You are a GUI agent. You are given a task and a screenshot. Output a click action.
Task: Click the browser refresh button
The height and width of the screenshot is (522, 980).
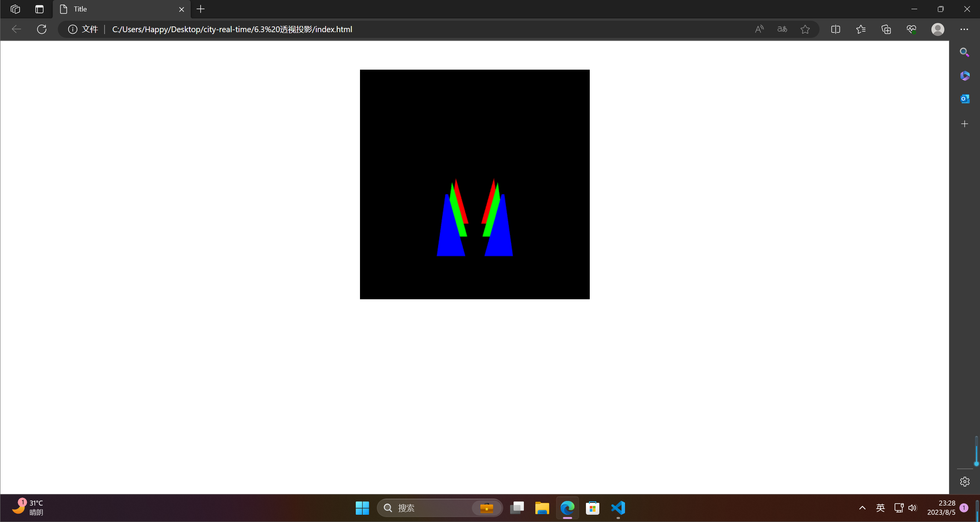(x=42, y=29)
